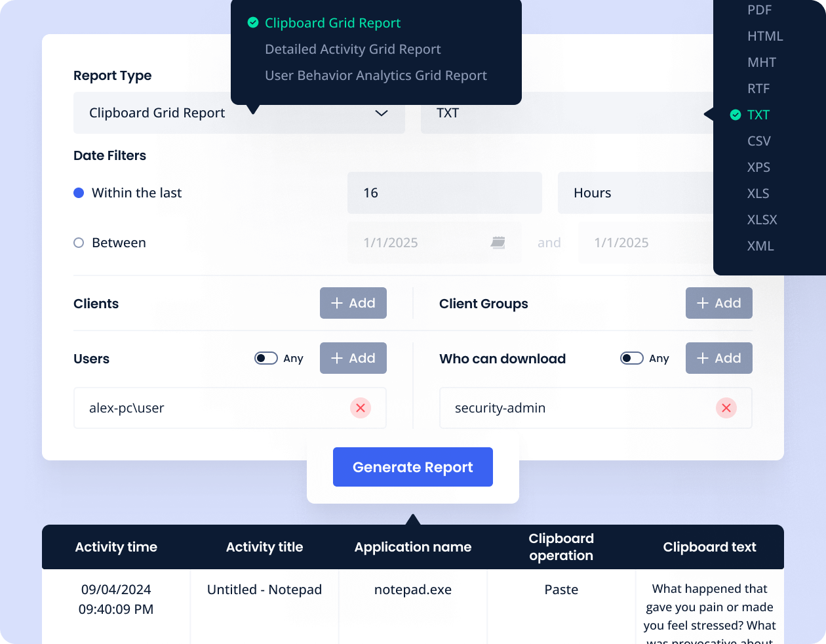
Task: Click Add button for Who can download
Action: pyautogui.click(x=719, y=358)
